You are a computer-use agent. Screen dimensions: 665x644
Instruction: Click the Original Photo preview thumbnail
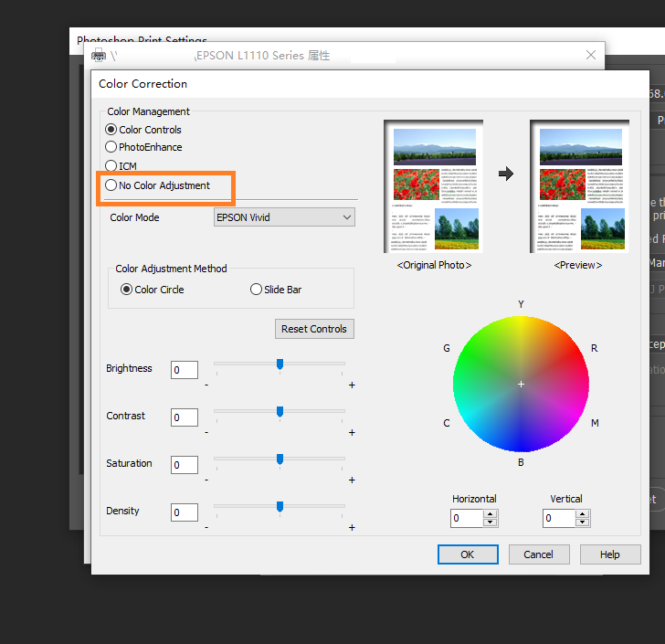(434, 189)
